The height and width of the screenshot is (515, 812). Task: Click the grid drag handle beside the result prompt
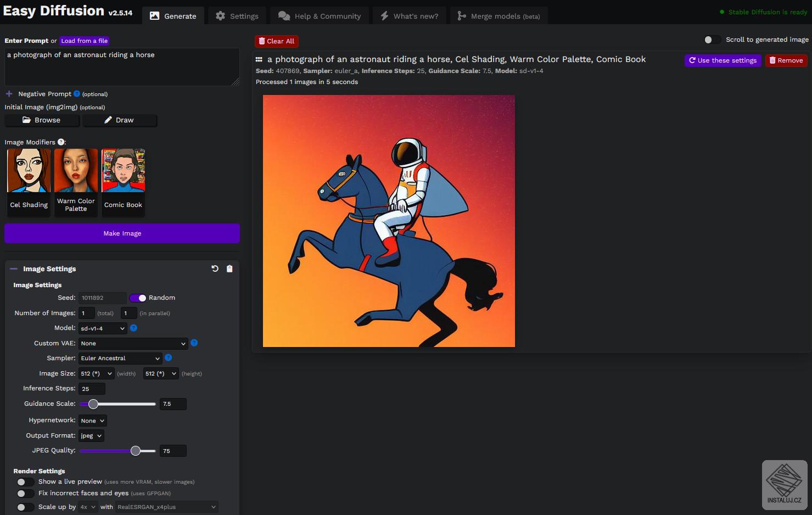(259, 59)
